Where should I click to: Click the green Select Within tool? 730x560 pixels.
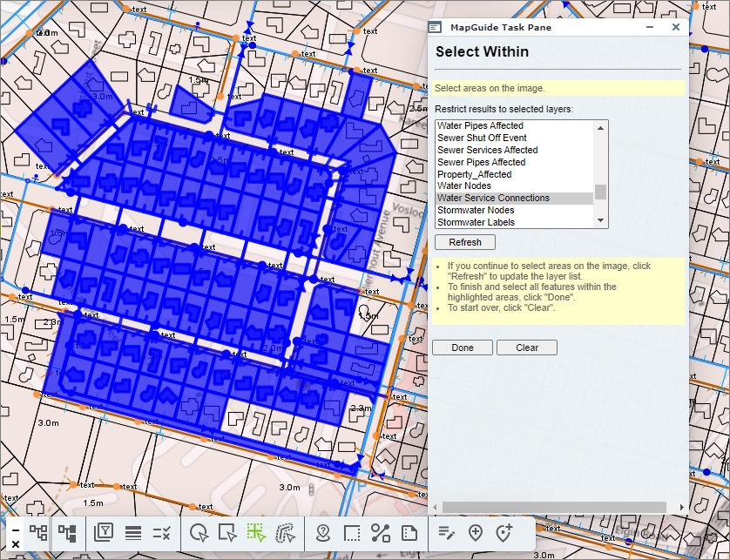[x=255, y=533]
